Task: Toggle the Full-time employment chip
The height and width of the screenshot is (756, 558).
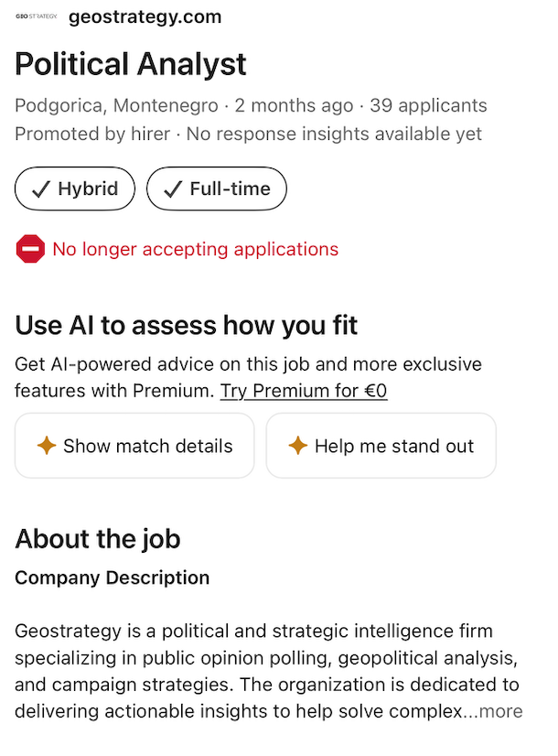Action: (217, 189)
